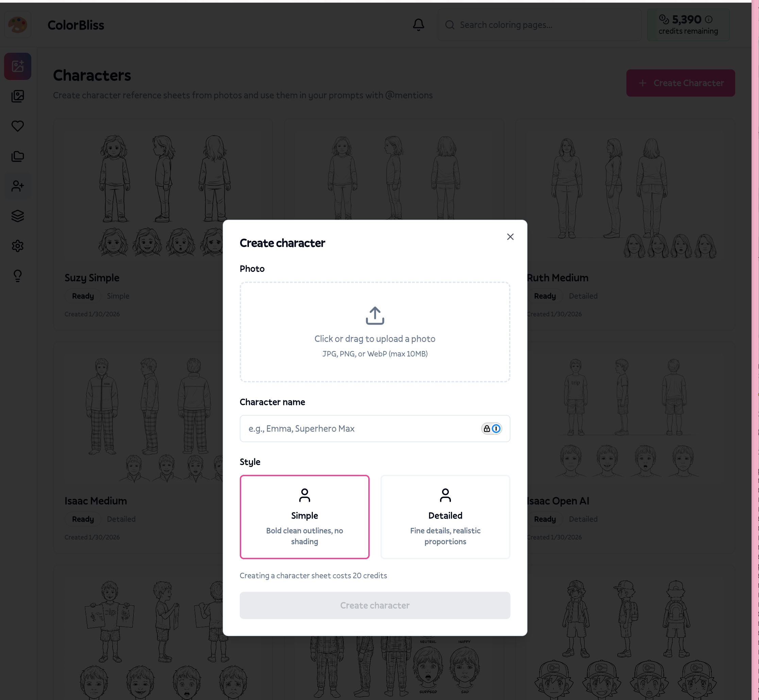Click the lightbulb ideas sidebar icon
The height and width of the screenshot is (700, 759).
point(18,276)
